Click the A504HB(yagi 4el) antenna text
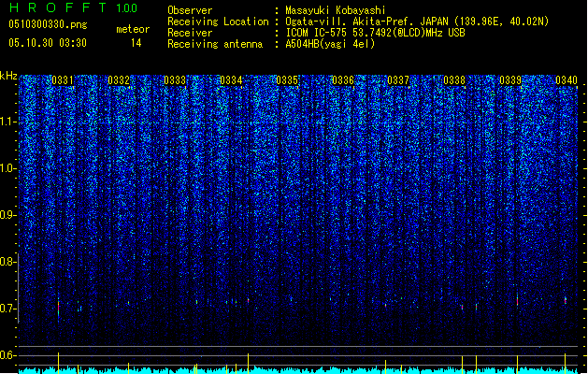Viewport: 588px width, 374px height. (x=330, y=44)
